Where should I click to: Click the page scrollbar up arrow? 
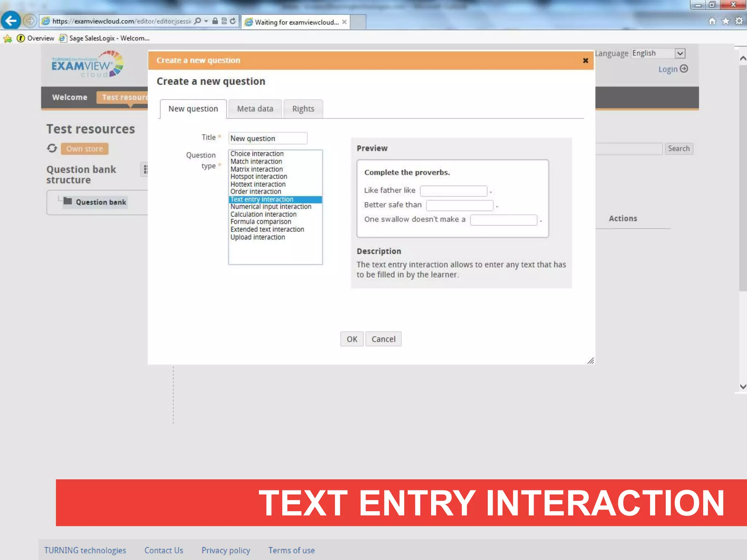[743, 58]
